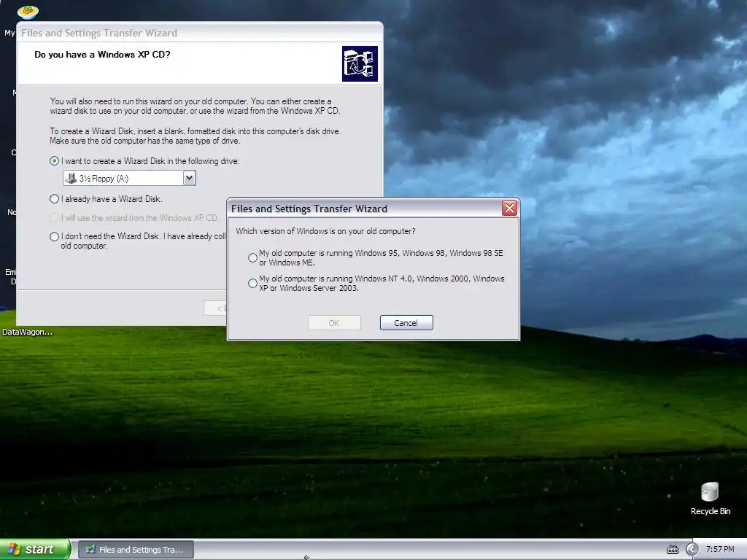This screenshot has height=560, width=747.
Task: Open the Start menu
Action: click(35, 549)
